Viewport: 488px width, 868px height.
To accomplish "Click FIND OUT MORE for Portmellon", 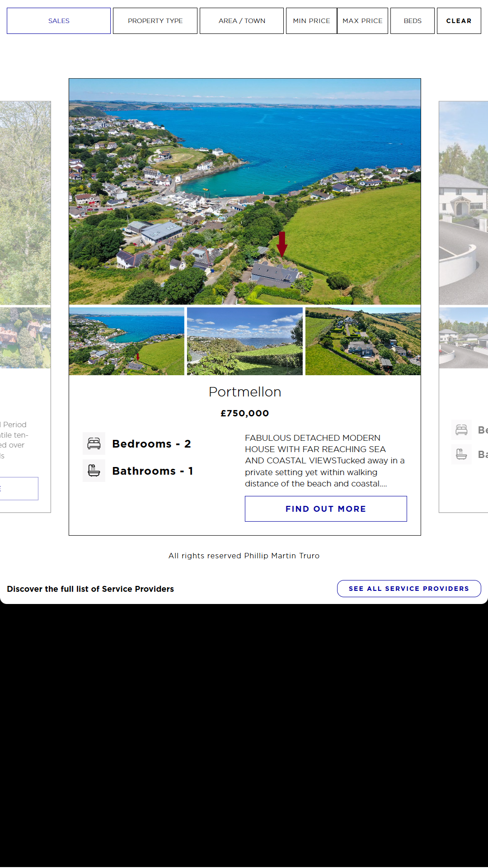I will pyautogui.click(x=326, y=509).
